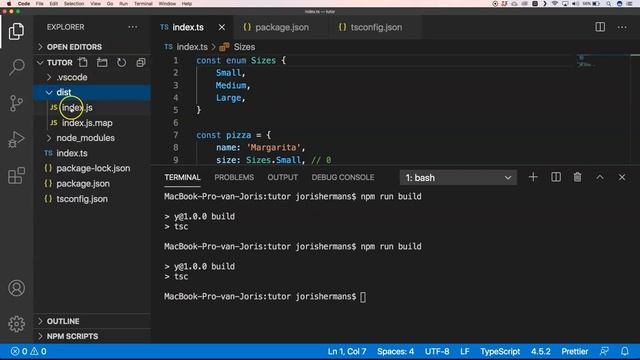
Task: Refresh the Explorer file tree
Action: tap(122, 62)
